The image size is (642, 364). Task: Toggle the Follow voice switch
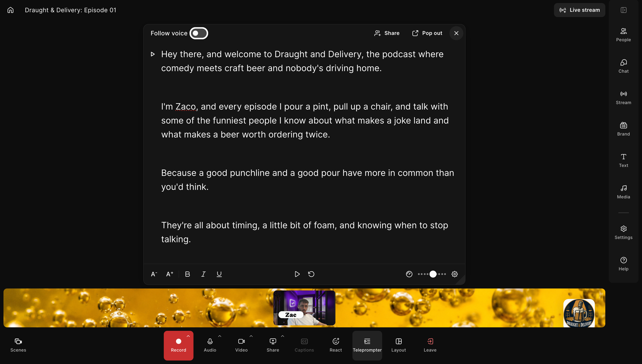[x=199, y=33]
